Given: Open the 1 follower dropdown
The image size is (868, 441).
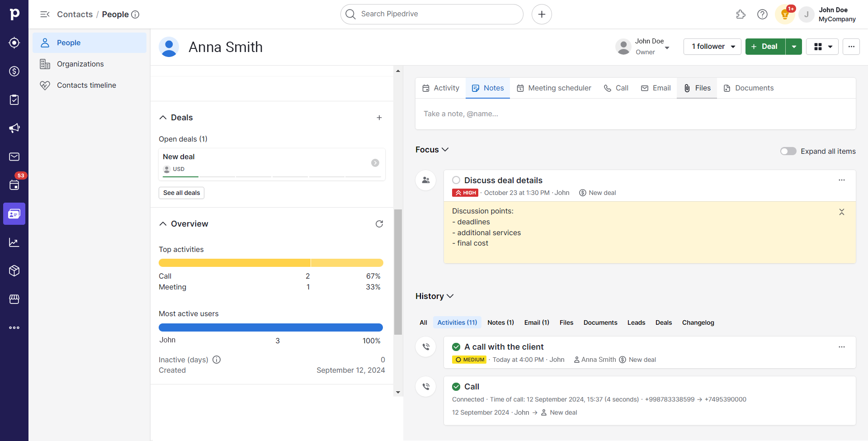Looking at the screenshot, I should [x=712, y=47].
